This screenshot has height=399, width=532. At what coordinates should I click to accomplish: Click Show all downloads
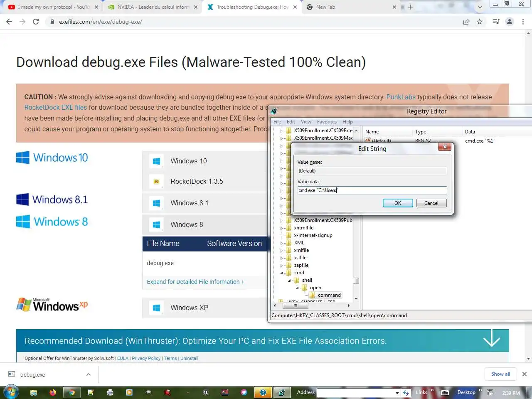coord(500,374)
